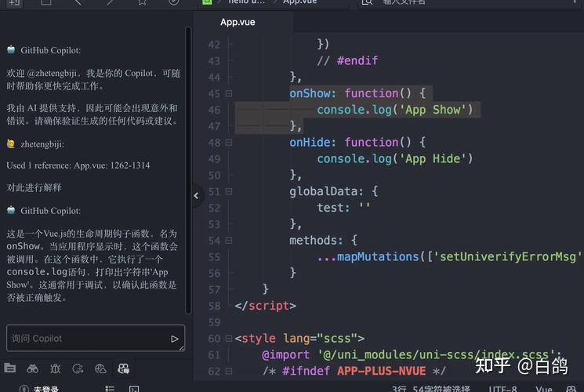Click line number 42 in gutter
The height and width of the screenshot is (392, 584).
[x=214, y=45]
